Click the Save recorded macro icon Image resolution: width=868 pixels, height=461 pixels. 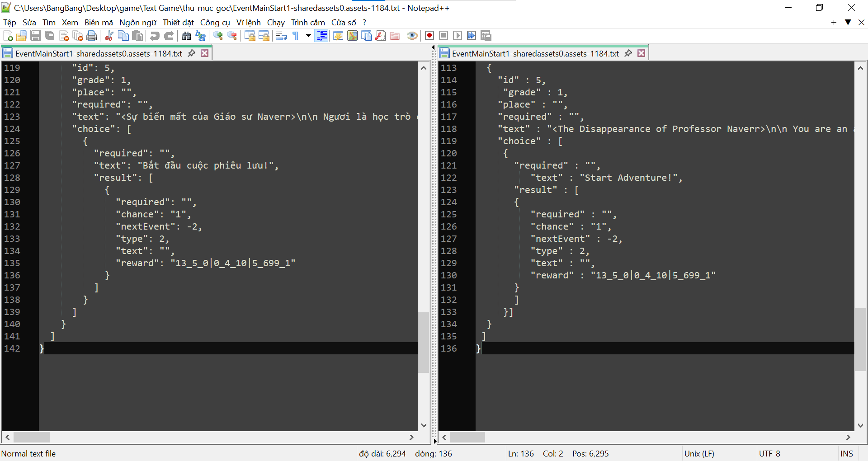(x=486, y=36)
